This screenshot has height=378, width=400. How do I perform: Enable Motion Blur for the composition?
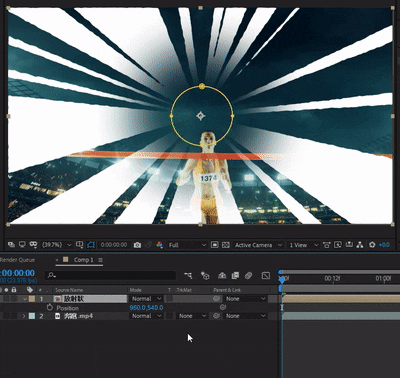tap(248, 275)
